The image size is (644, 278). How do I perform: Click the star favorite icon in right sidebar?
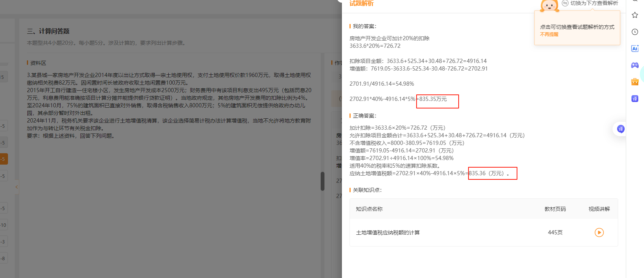[x=635, y=15]
